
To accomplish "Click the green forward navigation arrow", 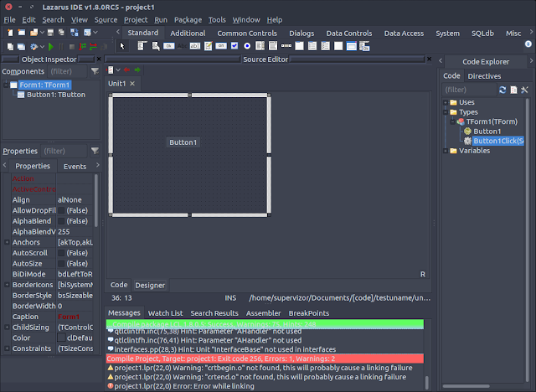I will [137, 70].
